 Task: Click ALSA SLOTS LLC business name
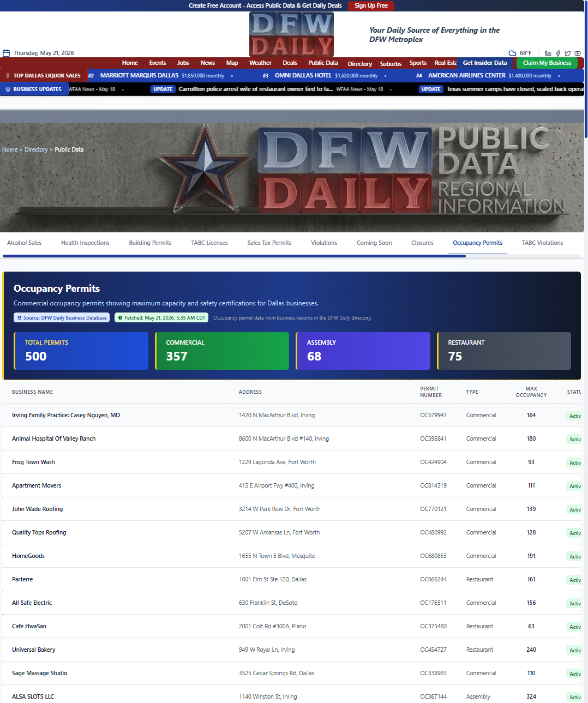pos(33,696)
